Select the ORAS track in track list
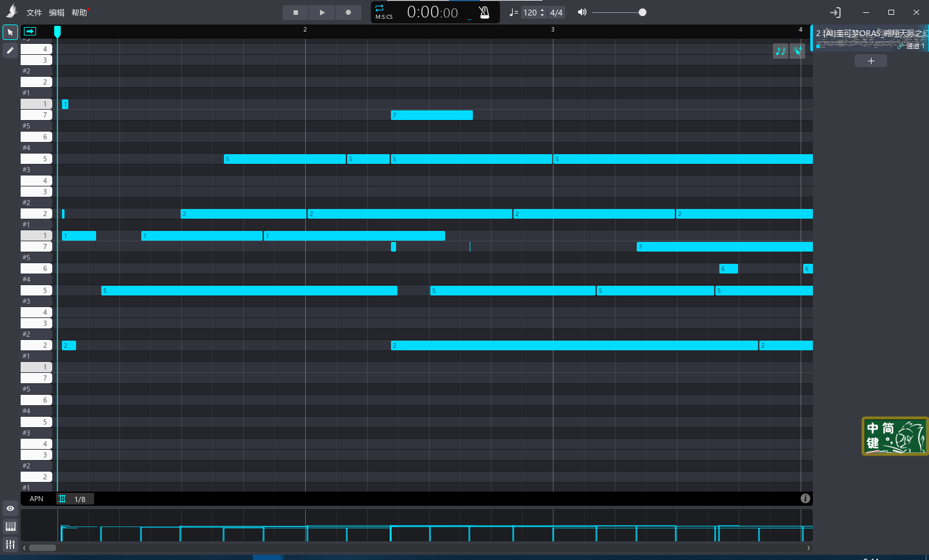929x560 pixels. point(870,38)
